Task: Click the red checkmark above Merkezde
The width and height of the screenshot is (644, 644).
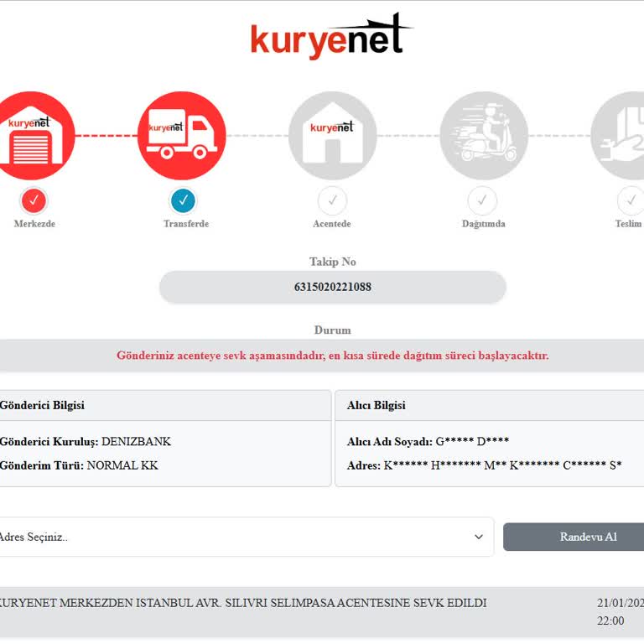Action: pos(34,200)
